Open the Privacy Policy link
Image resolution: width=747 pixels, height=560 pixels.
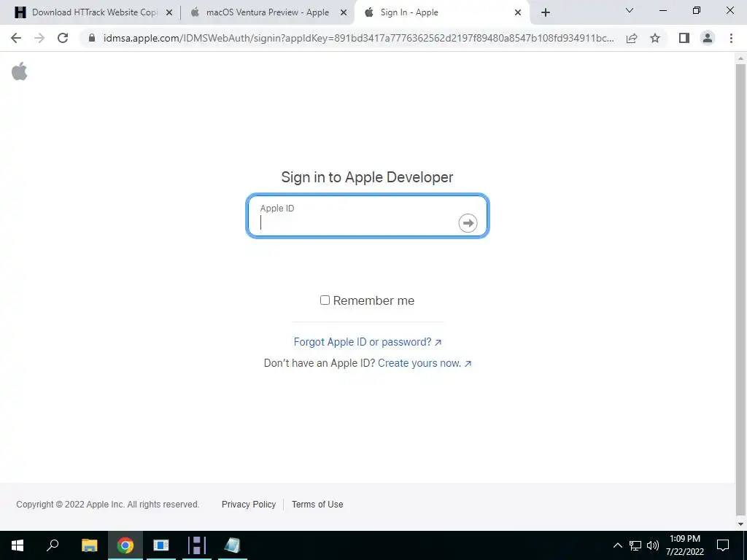tap(249, 505)
